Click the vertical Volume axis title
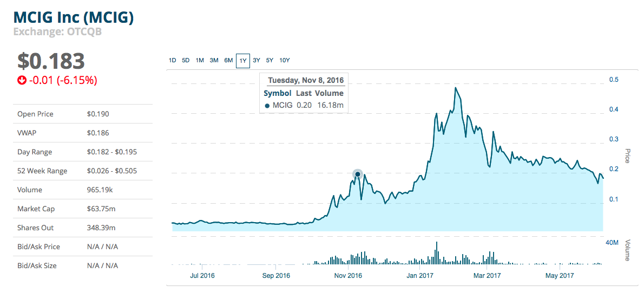 [628, 250]
